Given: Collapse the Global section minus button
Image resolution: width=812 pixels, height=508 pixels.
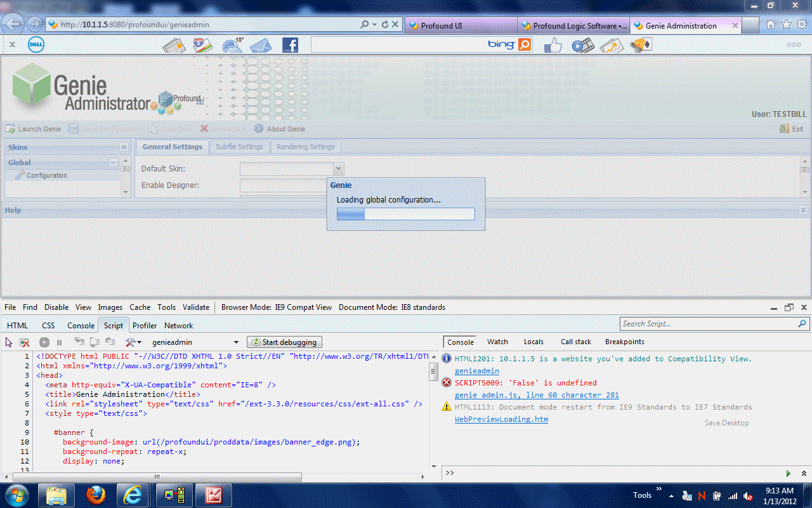Looking at the screenshot, I should point(113,162).
